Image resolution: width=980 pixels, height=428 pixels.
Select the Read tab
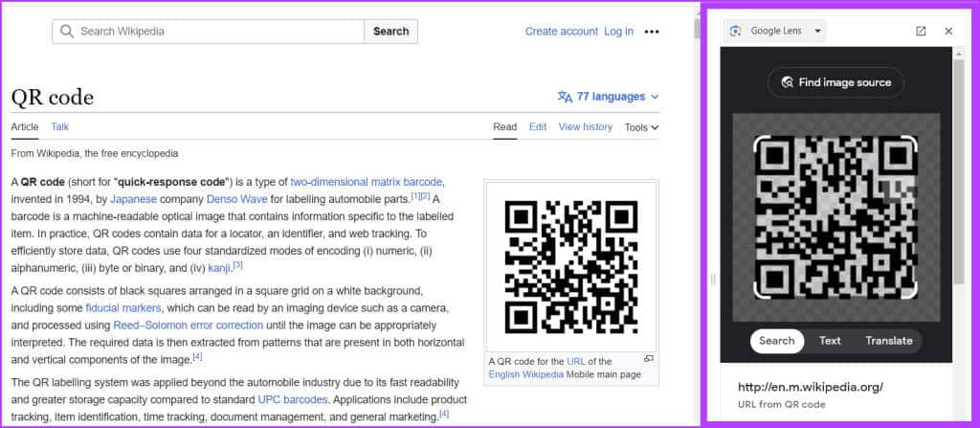(x=505, y=127)
